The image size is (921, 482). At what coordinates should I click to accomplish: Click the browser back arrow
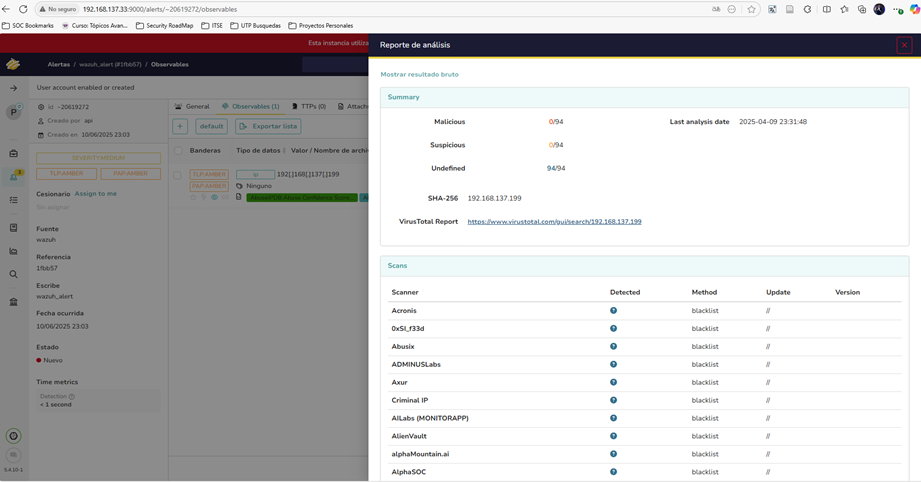[x=6, y=9]
